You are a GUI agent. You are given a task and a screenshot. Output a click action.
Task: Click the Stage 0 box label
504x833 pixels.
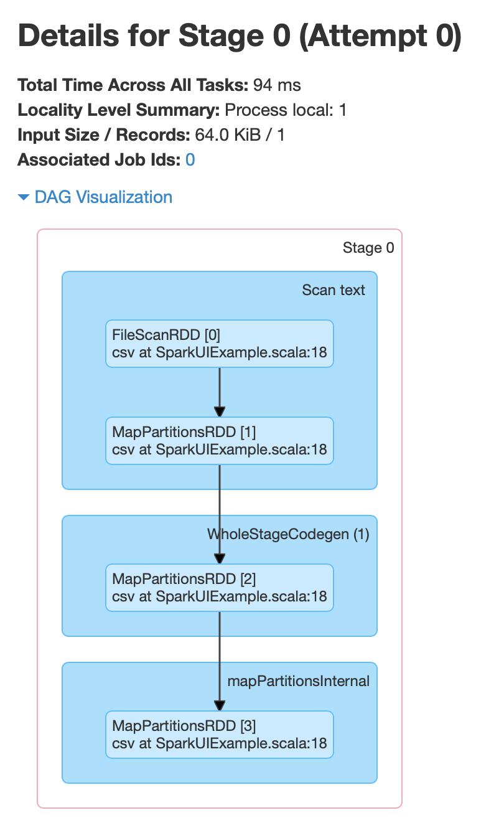[x=368, y=248]
